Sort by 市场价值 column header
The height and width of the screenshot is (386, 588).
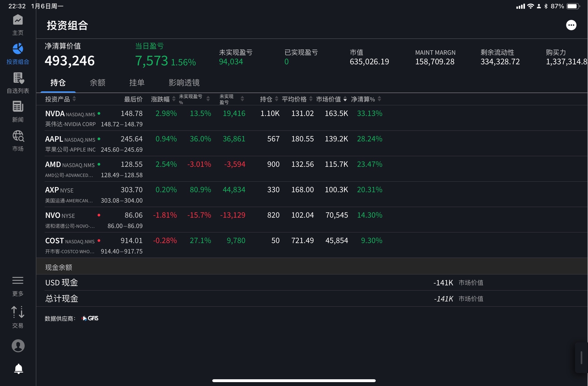point(331,99)
